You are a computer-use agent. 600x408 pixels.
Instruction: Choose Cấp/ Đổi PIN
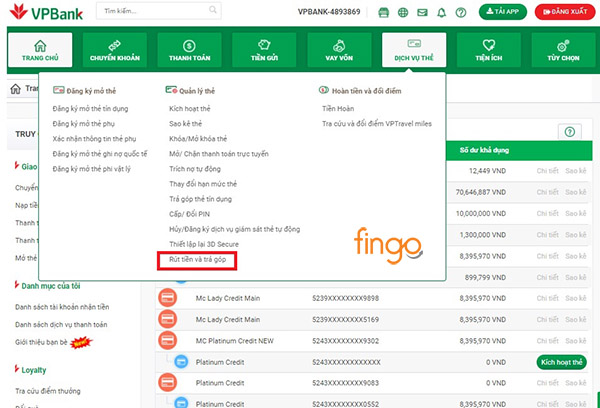[x=189, y=214]
